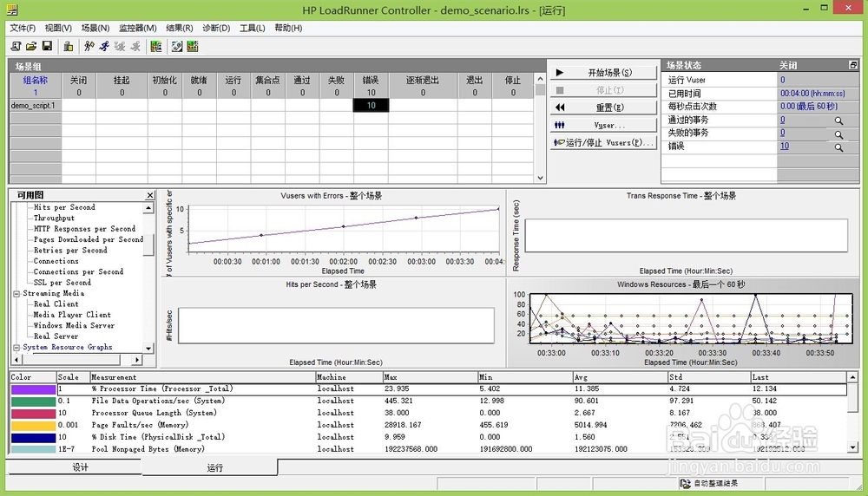Select Hits per Second in graph tree

[x=64, y=207]
